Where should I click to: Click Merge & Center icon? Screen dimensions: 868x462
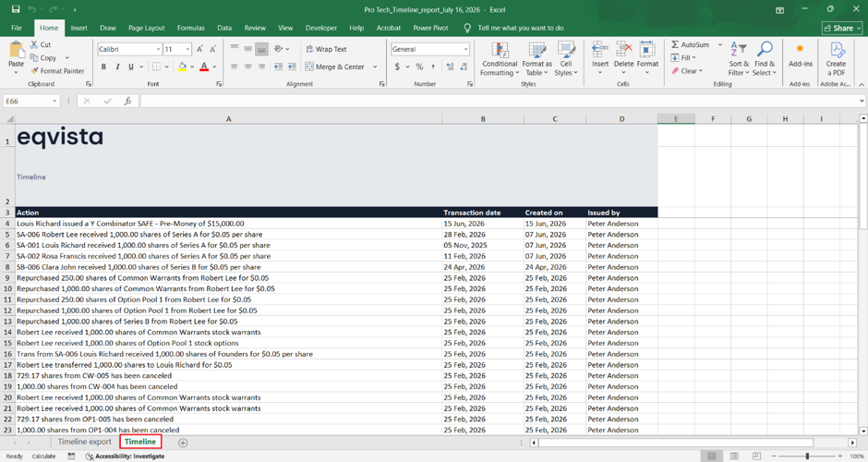(309, 67)
